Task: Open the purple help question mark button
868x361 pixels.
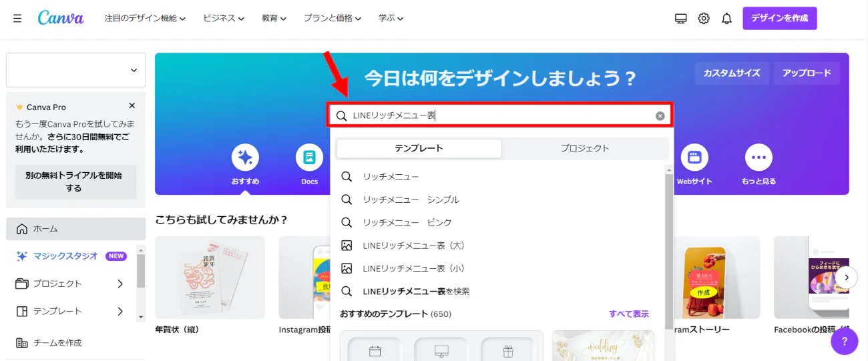Action: pyautogui.click(x=845, y=341)
